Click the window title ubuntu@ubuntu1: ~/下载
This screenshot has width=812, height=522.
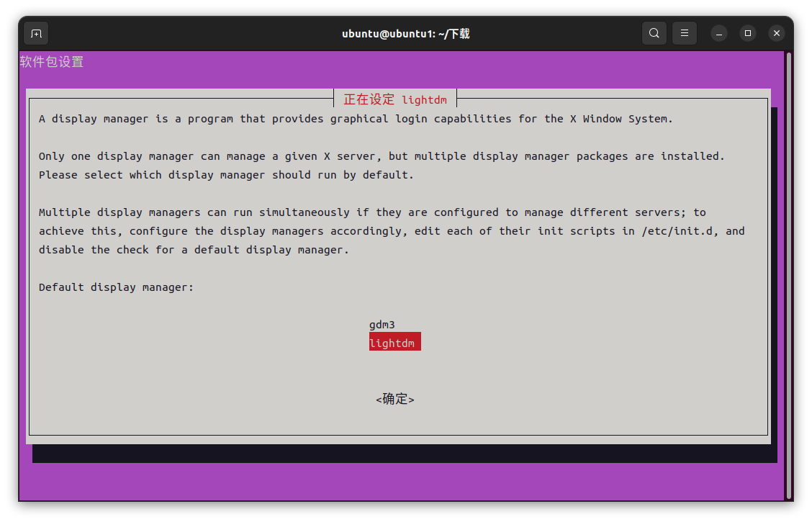[x=406, y=33]
